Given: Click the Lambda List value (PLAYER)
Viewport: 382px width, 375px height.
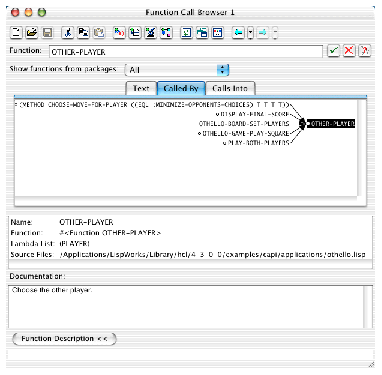Looking at the screenshot, I should (x=74, y=243).
